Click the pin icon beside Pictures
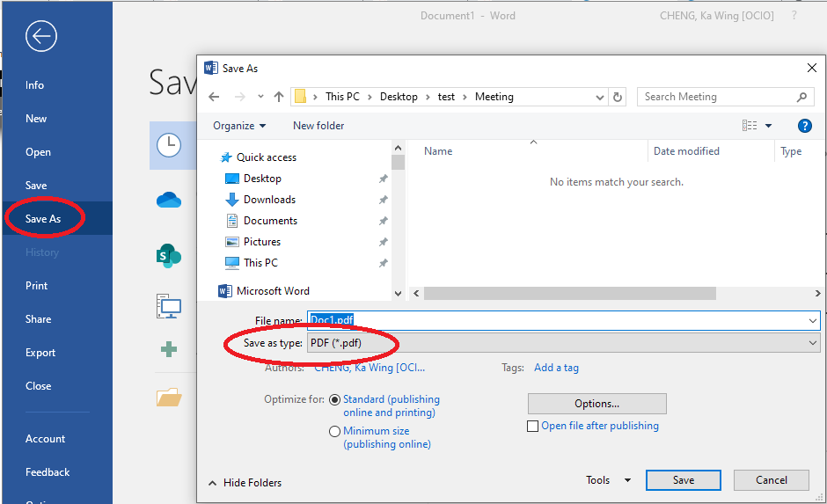Viewport: 827px width, 504px height. tap(383, 242)
